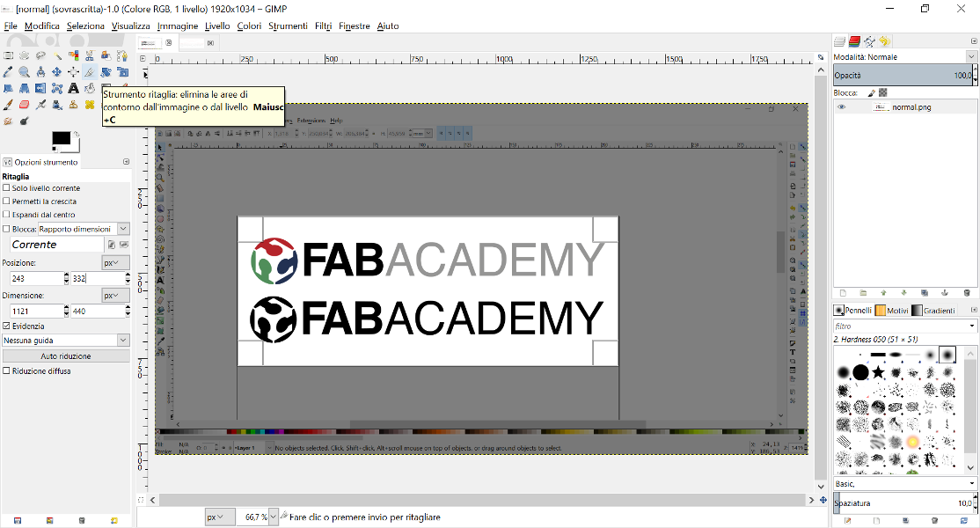Select the Ink tool
980x528 pixels.
click(x=57, y=105)
